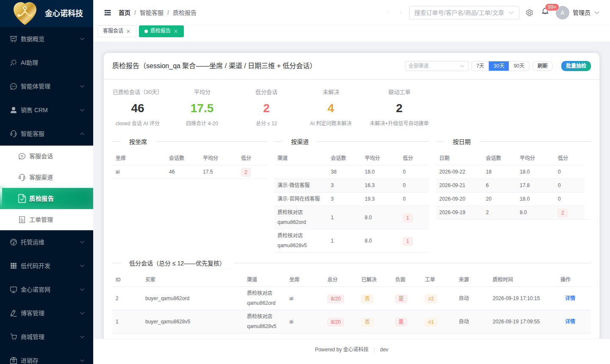Open 客服会话 in the sidebar
The image size is (610, 364).
pyautogui.click(x=47, y=156)
